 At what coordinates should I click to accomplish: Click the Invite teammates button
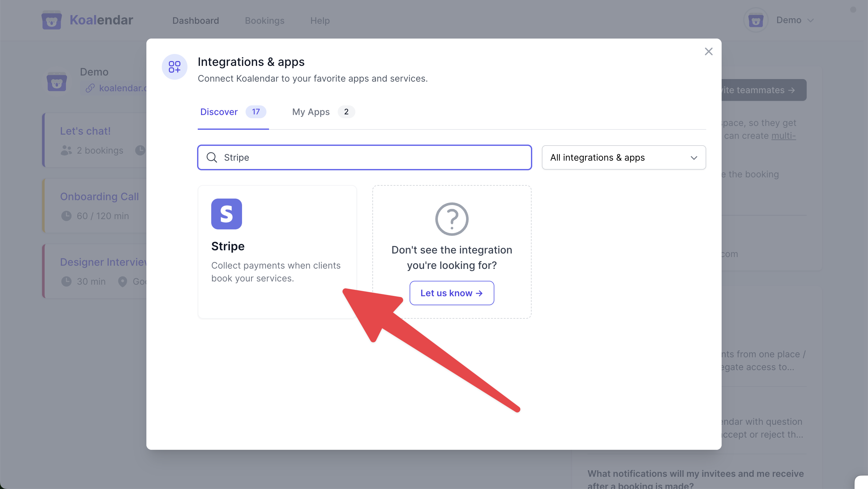[x=764, y=90]
